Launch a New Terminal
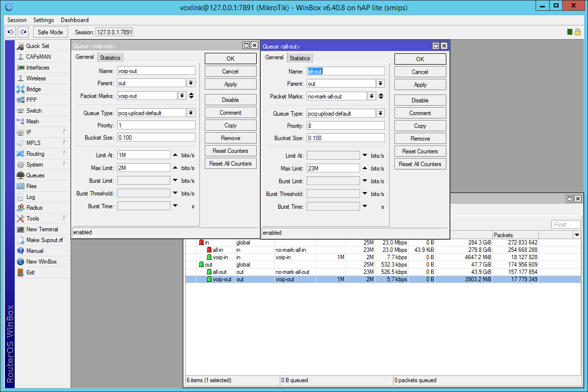The height and width of the screenshot is (392, 588). [x=42, y=229]
